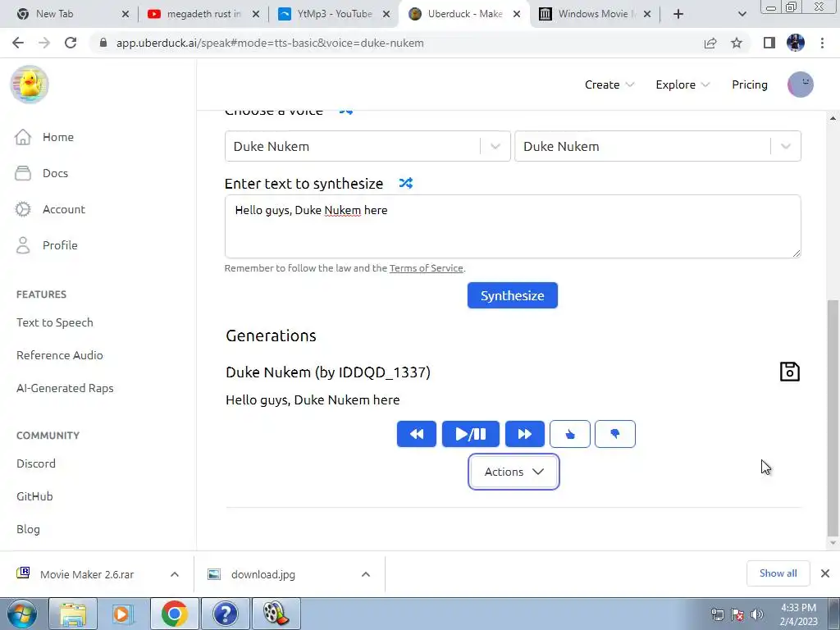Open Movie Maker taskbar icon
The width and height of the screenshot is (840, 630).
[276, 614]
